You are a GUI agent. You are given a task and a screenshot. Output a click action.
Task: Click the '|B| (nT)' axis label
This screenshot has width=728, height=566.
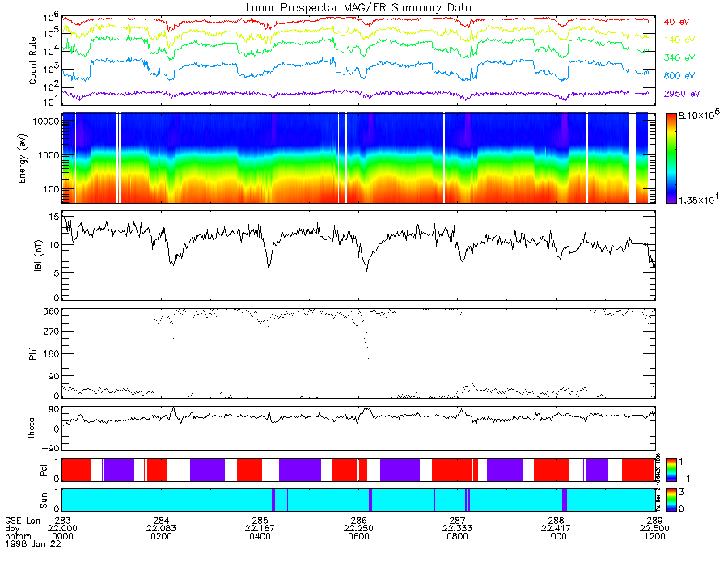tap(38, 256)
